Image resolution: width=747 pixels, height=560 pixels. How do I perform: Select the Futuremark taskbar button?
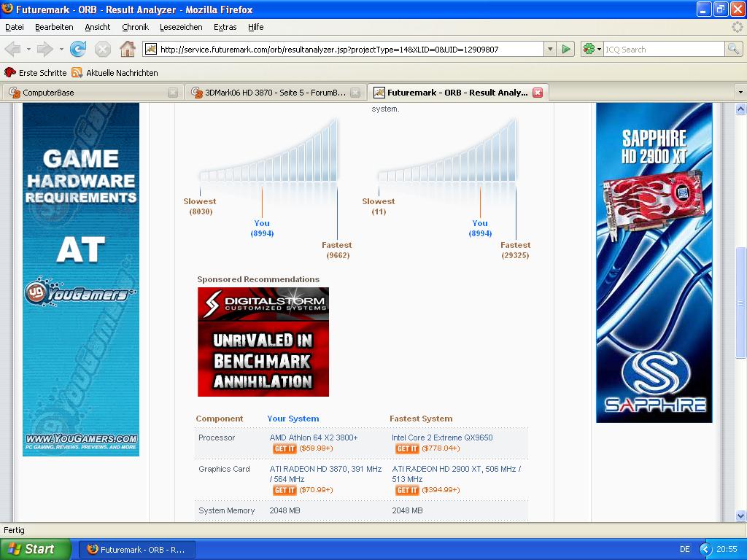pyautogui.click(x=136, y=550)
